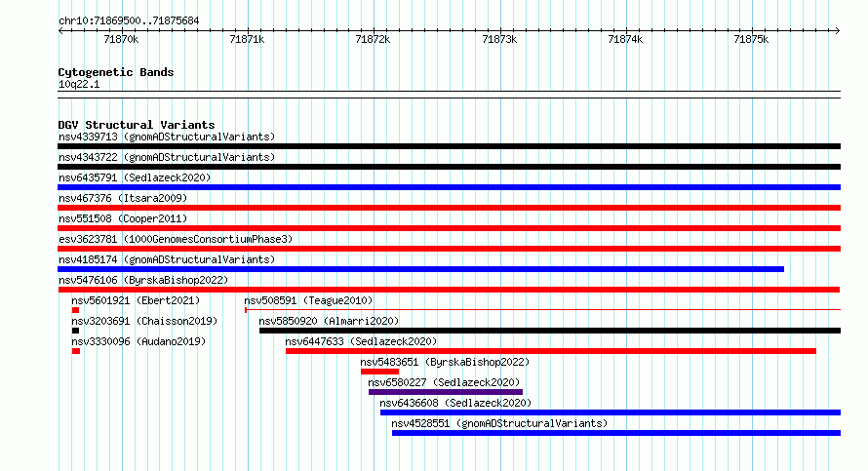
Task: Open the nsv6435791 Sedlazeck2020 variant label
Action: [x=135, y=177]
